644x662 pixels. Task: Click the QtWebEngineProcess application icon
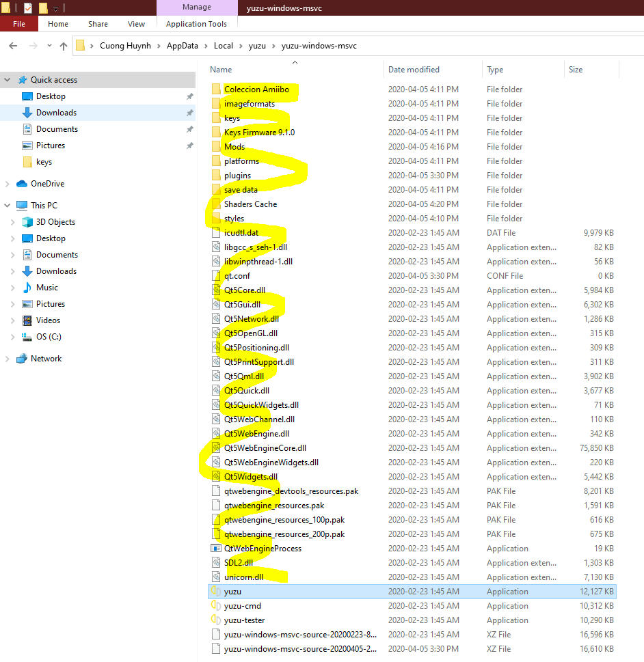(216, 549)
